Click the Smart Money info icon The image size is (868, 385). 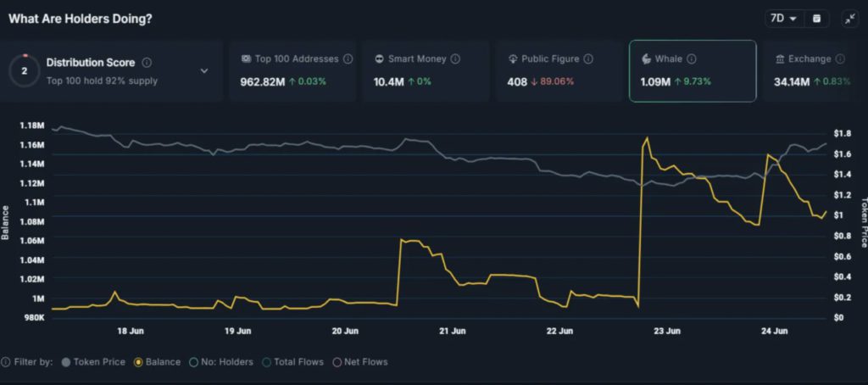455,59
